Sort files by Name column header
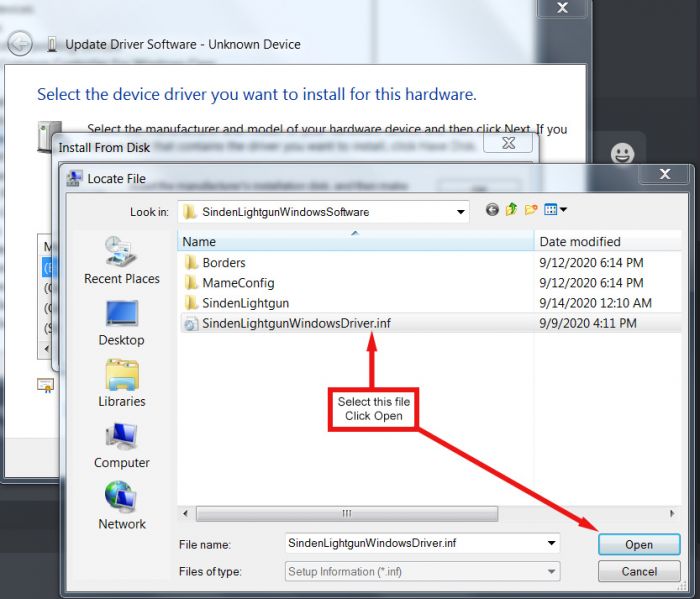The image size is (700, 599). [355, 241]
